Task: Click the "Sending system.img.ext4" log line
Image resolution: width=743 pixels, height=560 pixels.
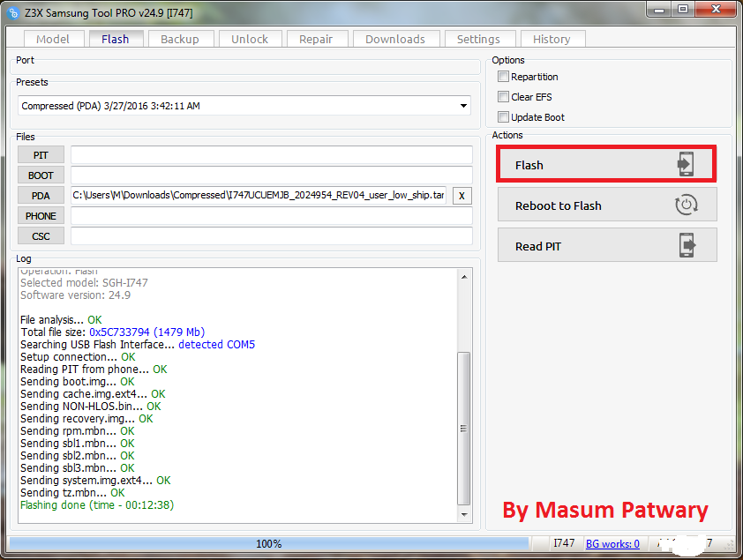Action: pos(95,481)
